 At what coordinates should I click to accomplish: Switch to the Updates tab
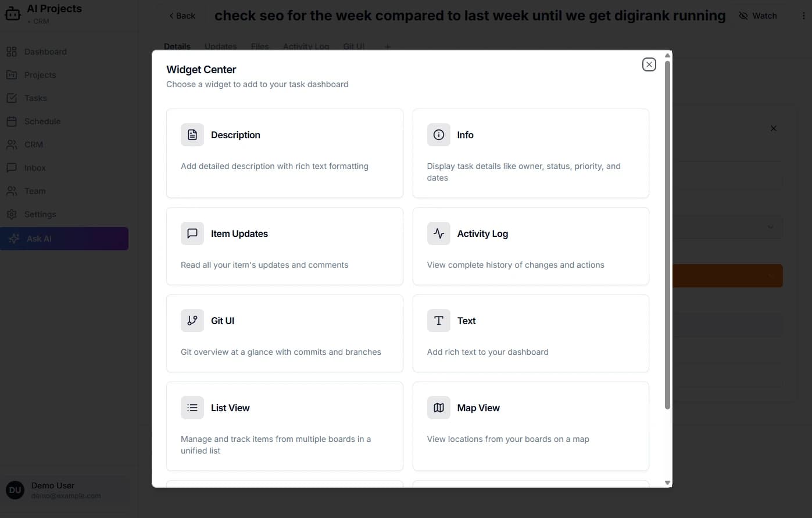220,46
